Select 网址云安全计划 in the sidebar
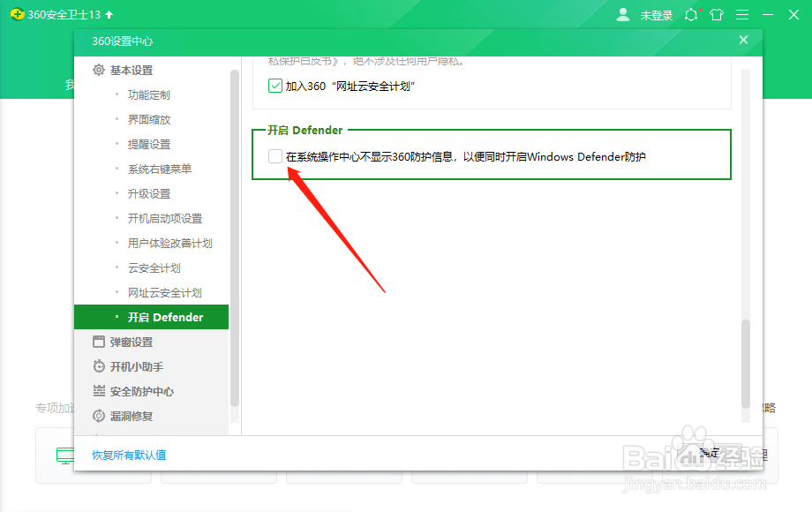Viewport: 812px width, 512px height. coord(165,293)
